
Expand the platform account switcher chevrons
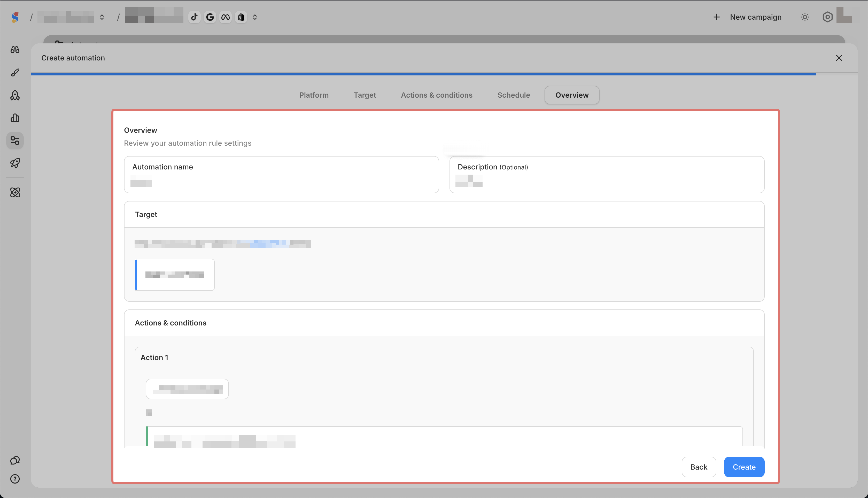[255, 17]
